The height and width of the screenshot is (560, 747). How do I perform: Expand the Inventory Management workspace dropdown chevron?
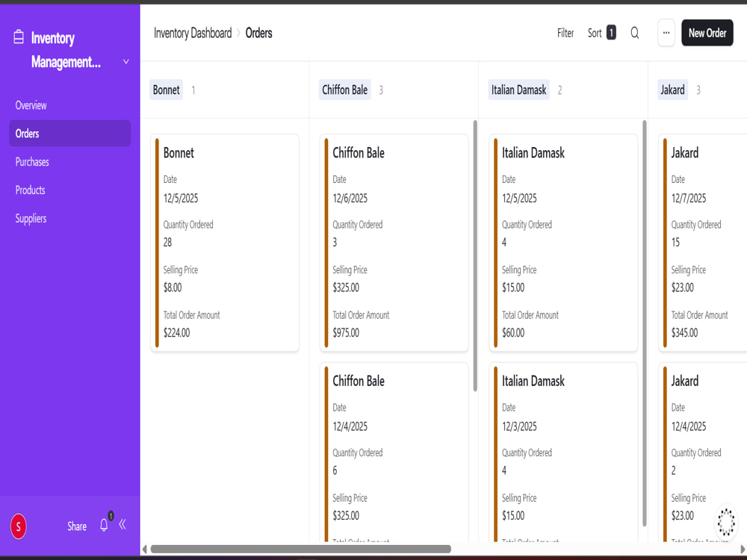(x=125, y=62)
